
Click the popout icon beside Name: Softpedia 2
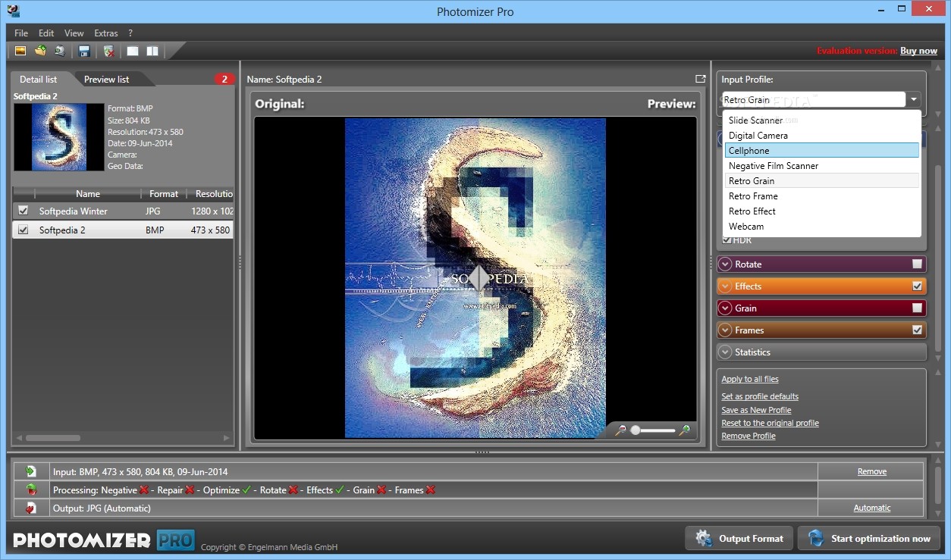pos(700,79)
